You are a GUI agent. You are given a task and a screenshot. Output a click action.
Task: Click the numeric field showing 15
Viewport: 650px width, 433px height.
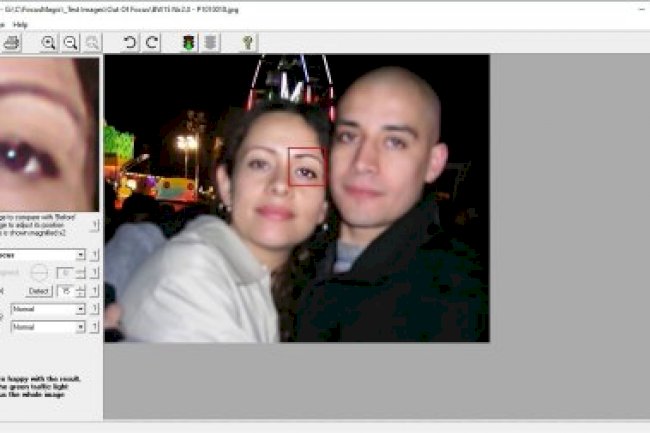coord(64,291)
